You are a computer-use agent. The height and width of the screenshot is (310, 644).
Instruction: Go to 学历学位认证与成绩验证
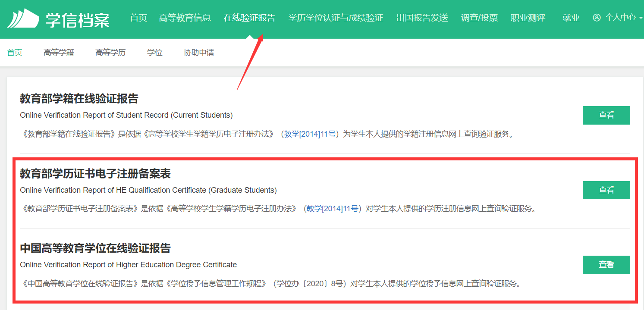(x=336, y=18)
